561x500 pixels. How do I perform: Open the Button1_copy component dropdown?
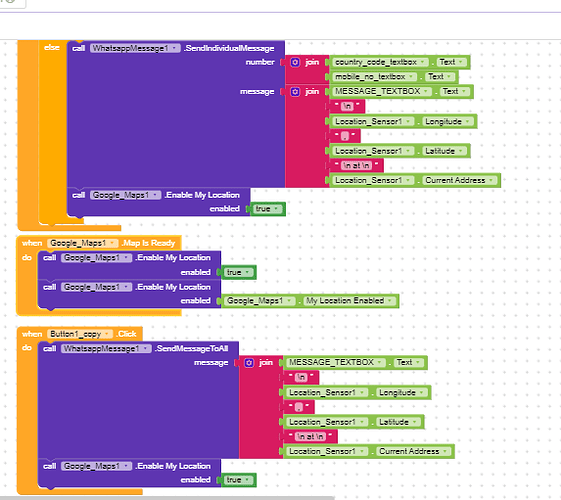(x=79, y=334)
